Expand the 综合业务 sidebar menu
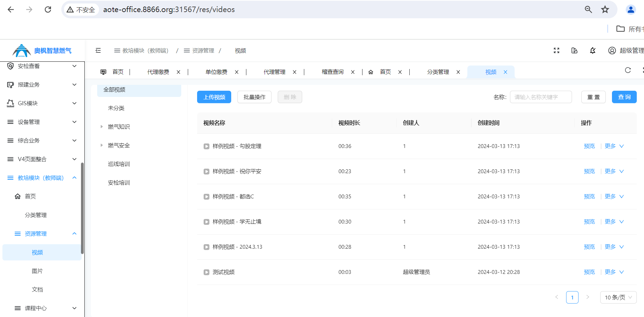The width and height of the screenshot is (644, 317). 74,140
